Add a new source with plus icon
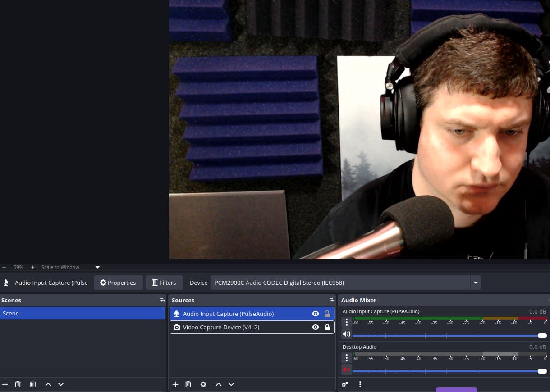The image size is (550, 392). (175, 384)
